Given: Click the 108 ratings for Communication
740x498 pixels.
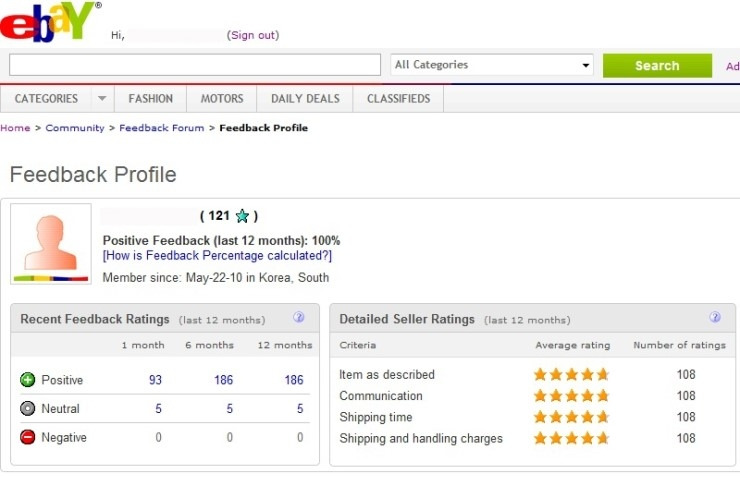Looking at the screenshot, I should (x=686, y=396).
